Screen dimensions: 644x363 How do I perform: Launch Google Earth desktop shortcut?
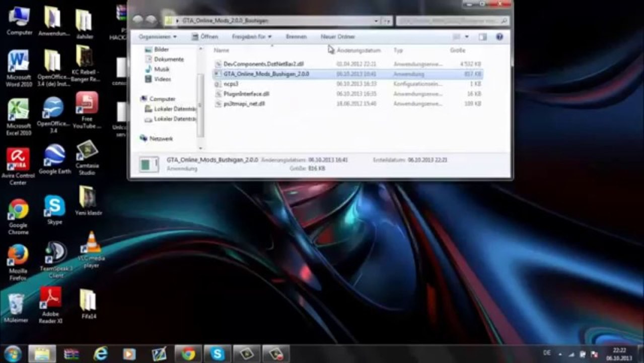pyautogui.click(x=54, y=159)
